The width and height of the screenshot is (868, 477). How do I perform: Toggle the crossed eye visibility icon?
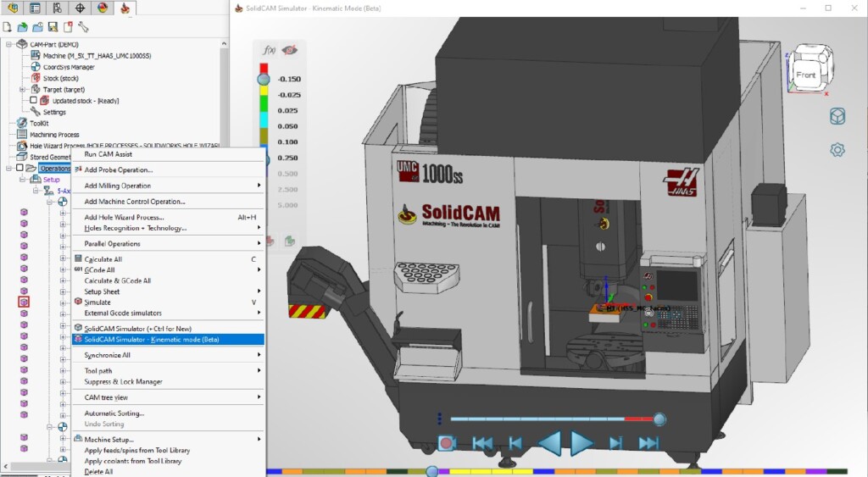click(x=290, y=50)
